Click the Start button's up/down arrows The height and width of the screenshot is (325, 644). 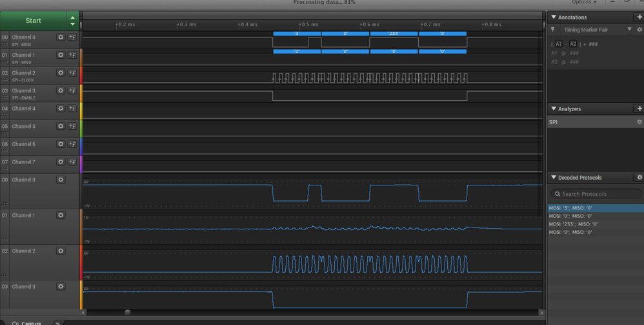72,21
